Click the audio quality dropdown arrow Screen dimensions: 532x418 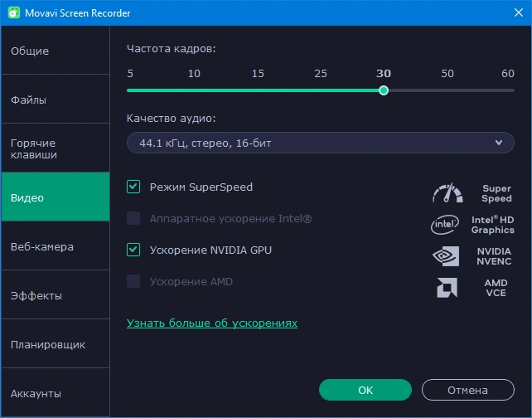coord(498,143)
